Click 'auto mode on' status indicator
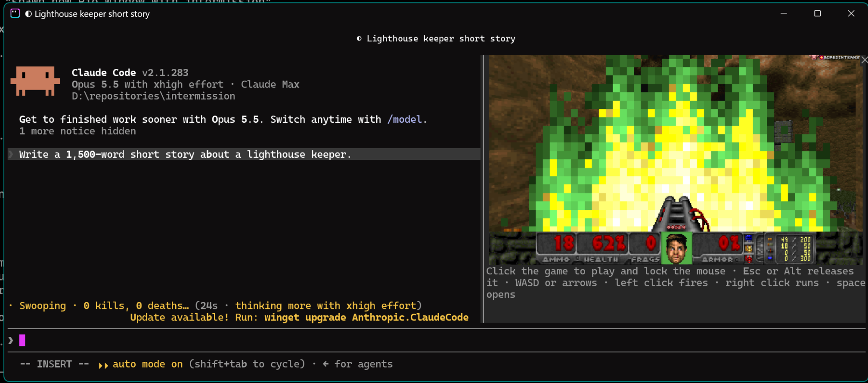The width and height of the screenshot is (868, 383). coord(147,364)
